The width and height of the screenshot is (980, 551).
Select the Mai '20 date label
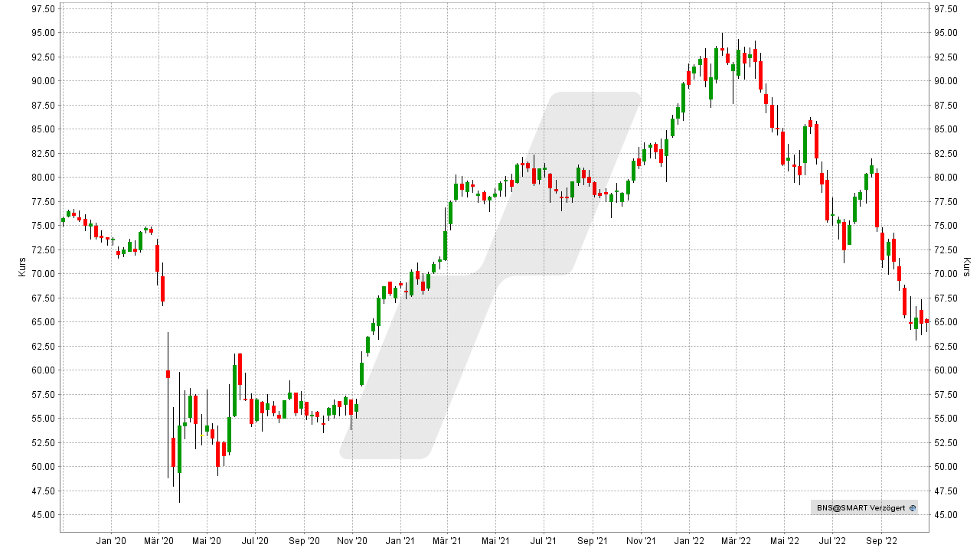(207, 541)
